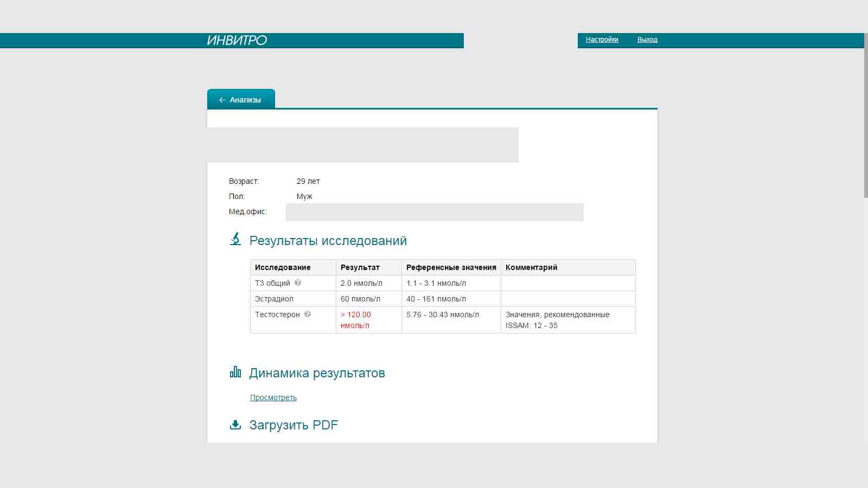Click Выход to log out
The image size is (868, 488).
pos(648,40)
